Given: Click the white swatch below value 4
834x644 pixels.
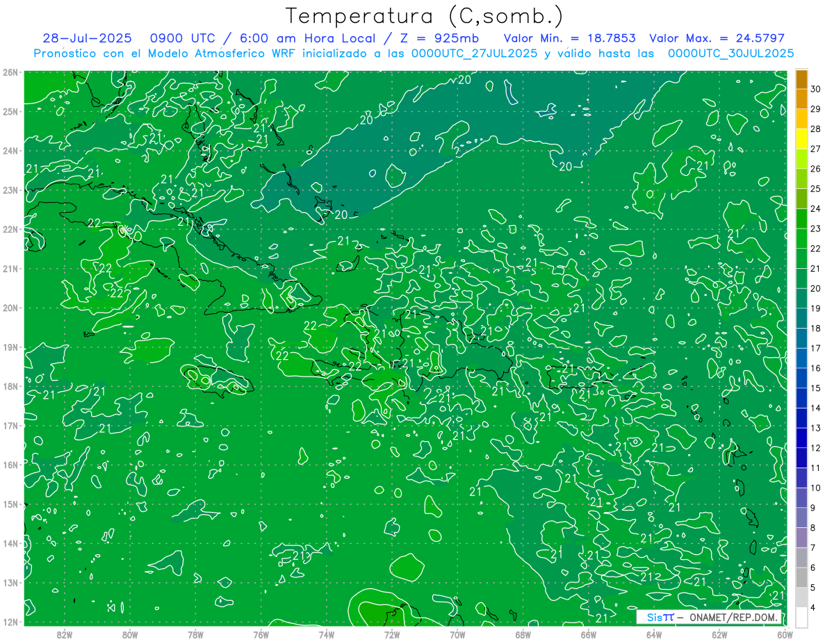Looking at the screenshot, I should [x=801, y=617].
